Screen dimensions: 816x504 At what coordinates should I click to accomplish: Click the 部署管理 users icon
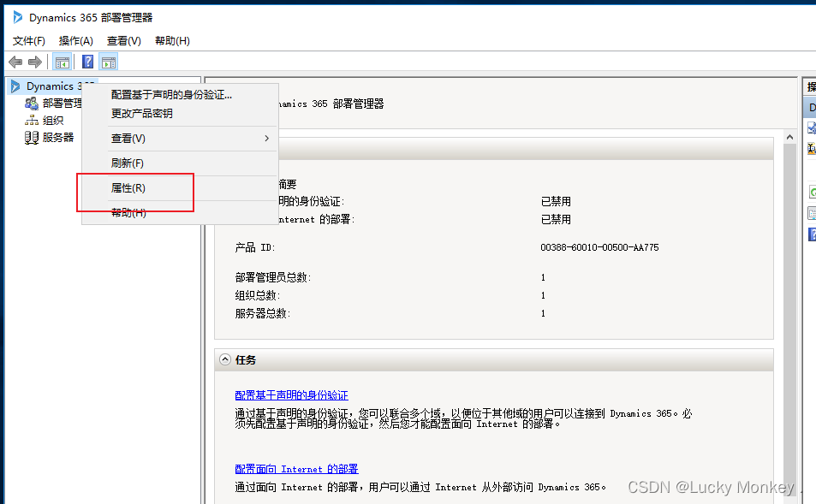(32, 103)
